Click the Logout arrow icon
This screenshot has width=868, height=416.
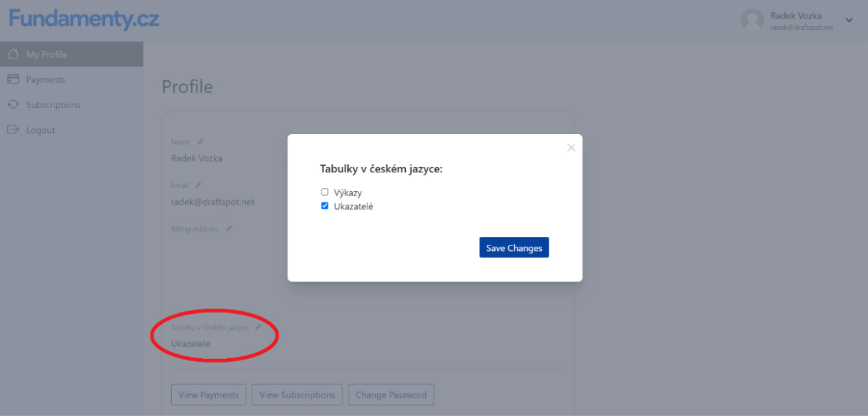click(13, 130)
